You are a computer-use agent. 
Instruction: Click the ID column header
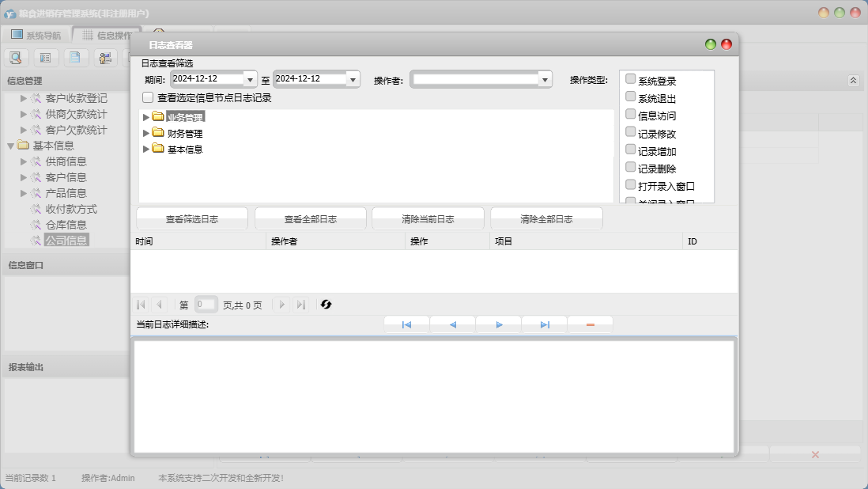(710, 241)
